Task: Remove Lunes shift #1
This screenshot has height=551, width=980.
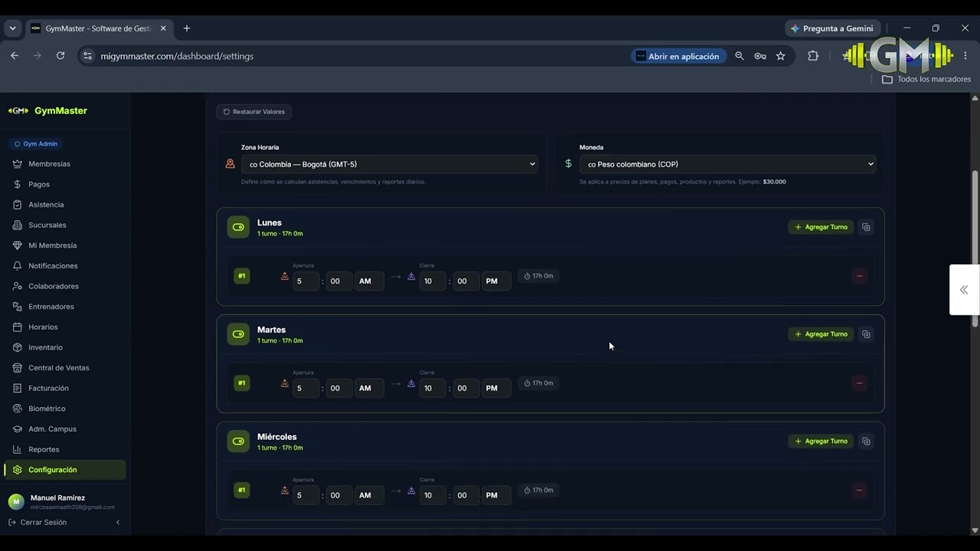Action: [x=859, y=276]
